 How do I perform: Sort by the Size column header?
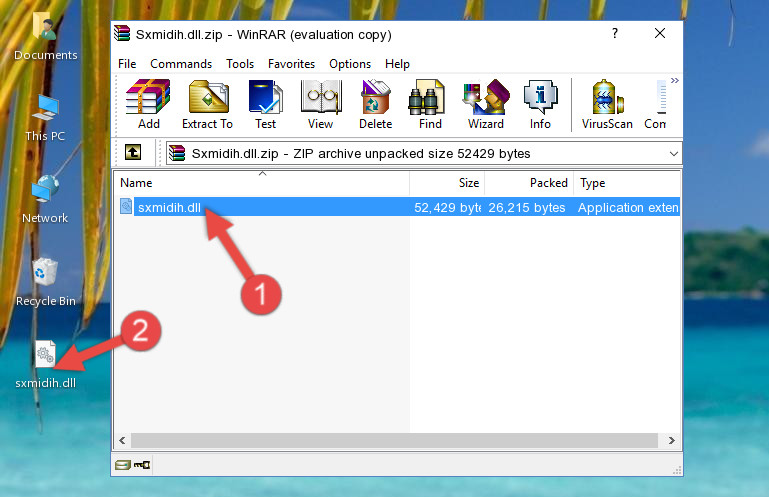(447, 183)
